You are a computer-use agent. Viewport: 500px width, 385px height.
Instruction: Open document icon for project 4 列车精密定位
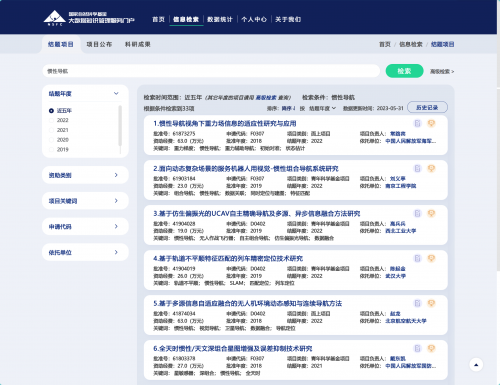coord(417,258)
